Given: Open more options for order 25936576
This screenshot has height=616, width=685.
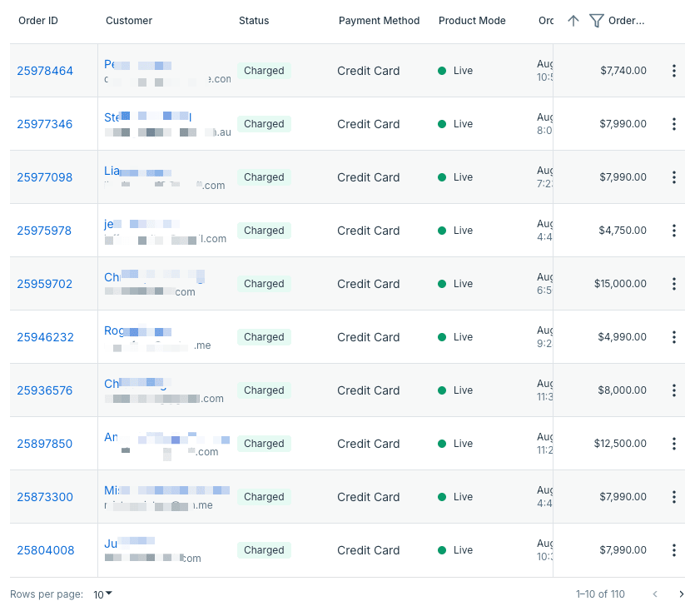Looking at the screenshot, I should tap(674, 390).
